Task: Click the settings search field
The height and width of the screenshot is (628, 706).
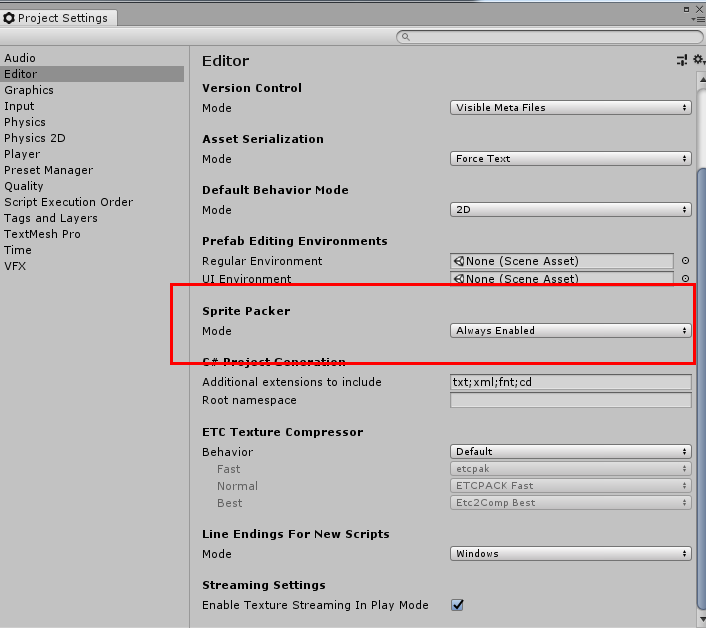Action: 550,37
